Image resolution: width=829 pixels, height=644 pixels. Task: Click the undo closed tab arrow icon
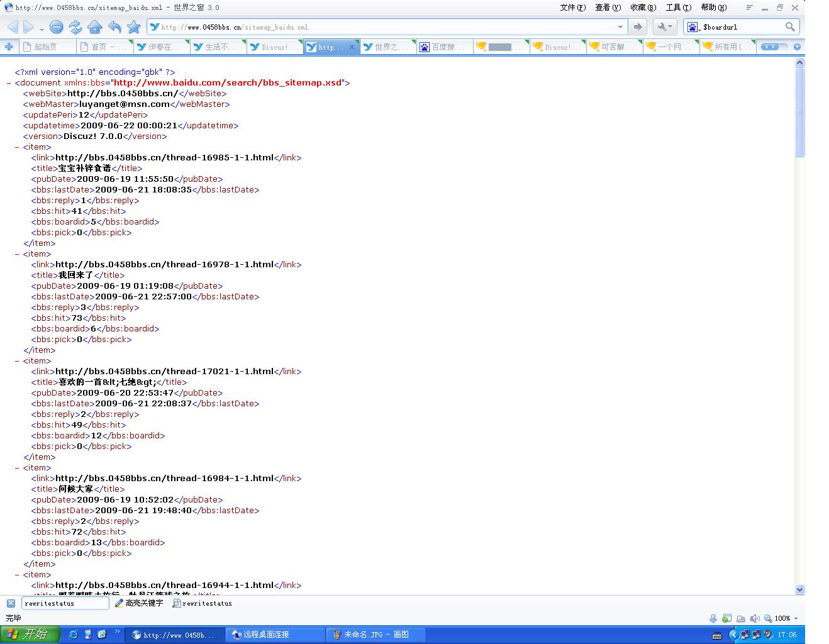point(114,27)
